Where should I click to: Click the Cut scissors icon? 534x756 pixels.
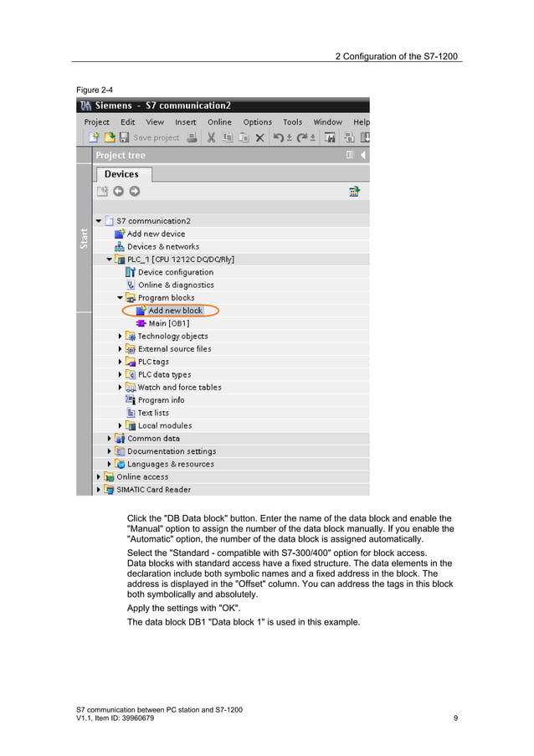coord(211,137)
